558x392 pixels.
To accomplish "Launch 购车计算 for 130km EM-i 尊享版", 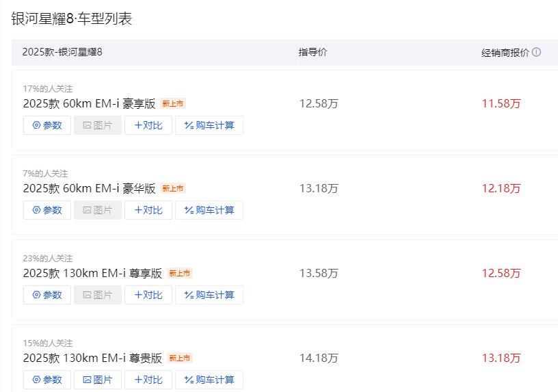I will pyautogui.click(x=209, y=295).
